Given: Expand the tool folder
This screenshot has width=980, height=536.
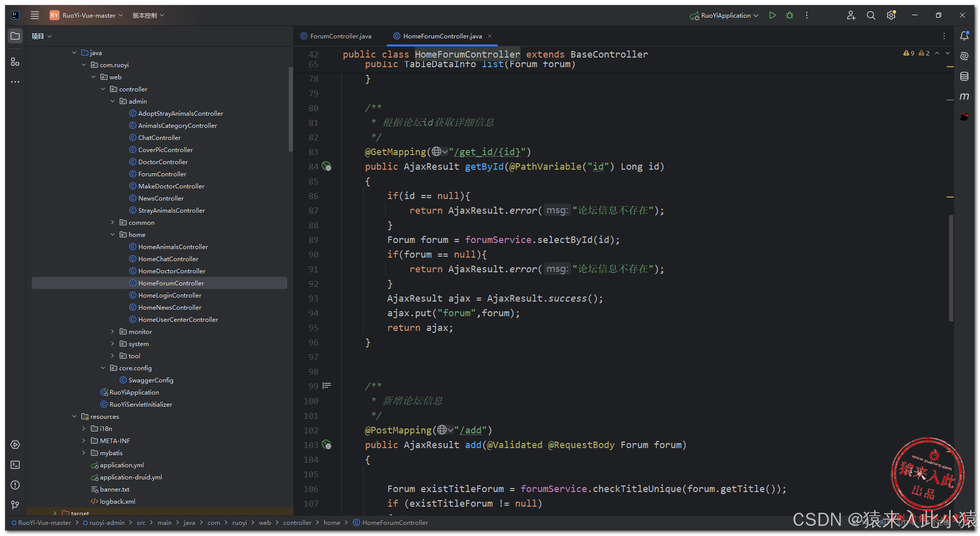Looking at the screenshot, I should [x=113, y=356].
